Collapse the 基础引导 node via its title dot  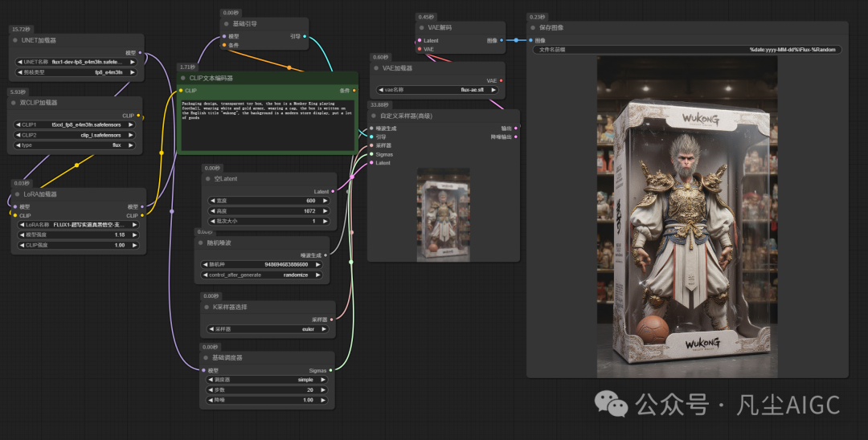point(227,24)
